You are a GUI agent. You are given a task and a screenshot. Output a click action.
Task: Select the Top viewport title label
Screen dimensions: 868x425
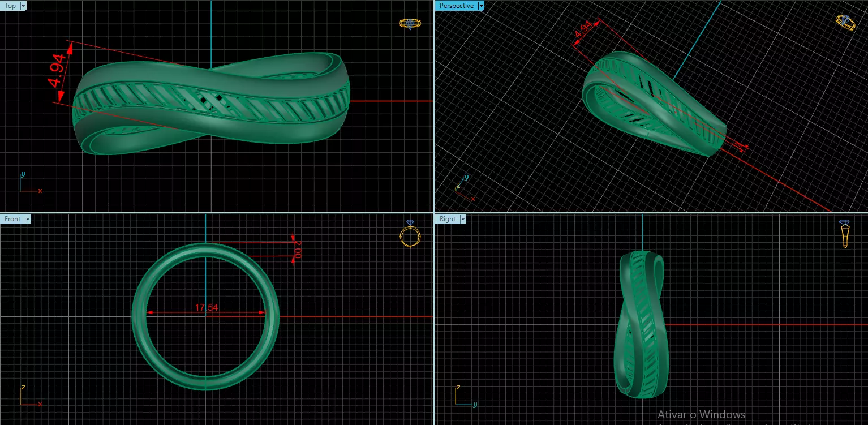tap(10, 6)
